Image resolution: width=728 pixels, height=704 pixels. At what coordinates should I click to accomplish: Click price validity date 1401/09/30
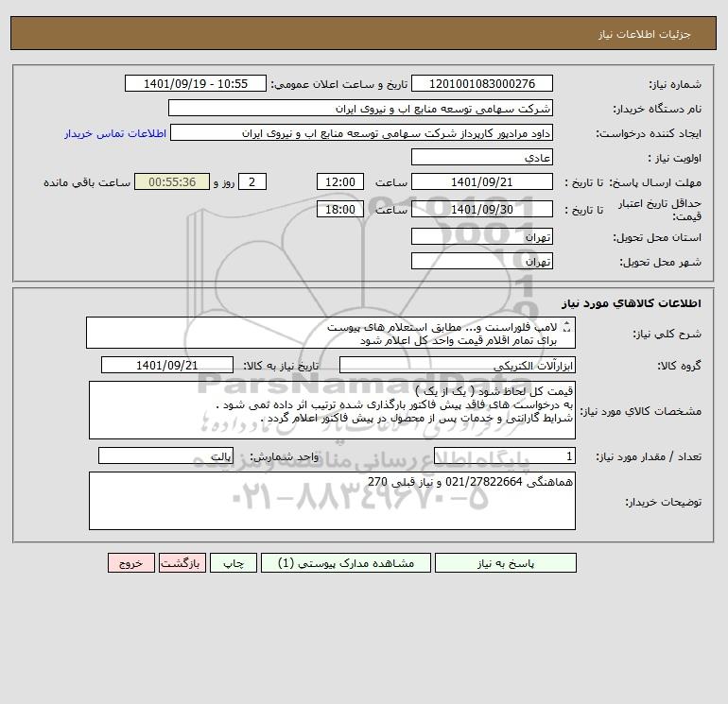pos(482,209)
